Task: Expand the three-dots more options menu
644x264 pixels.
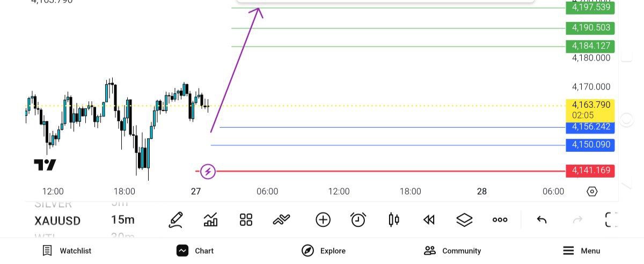Action: [500, 219]
